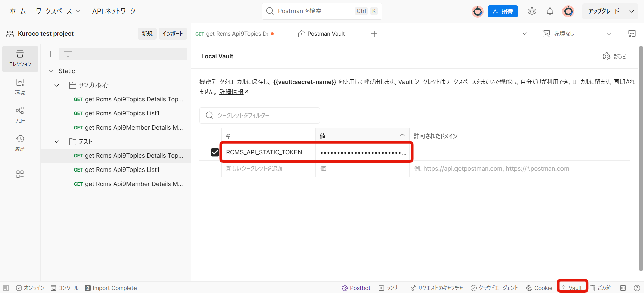The height and width of the screenshot is (293, 644).
Task: Open the Collections sidebar tab
Action: [20, 59]
